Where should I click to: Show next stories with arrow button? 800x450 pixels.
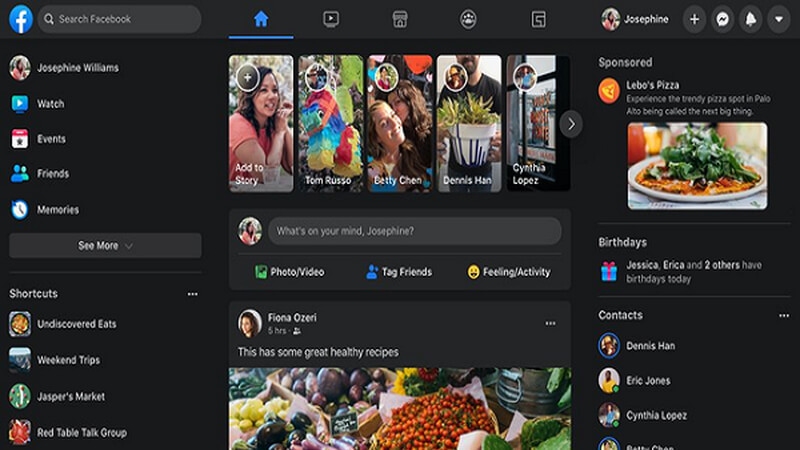tap(571, 123)
